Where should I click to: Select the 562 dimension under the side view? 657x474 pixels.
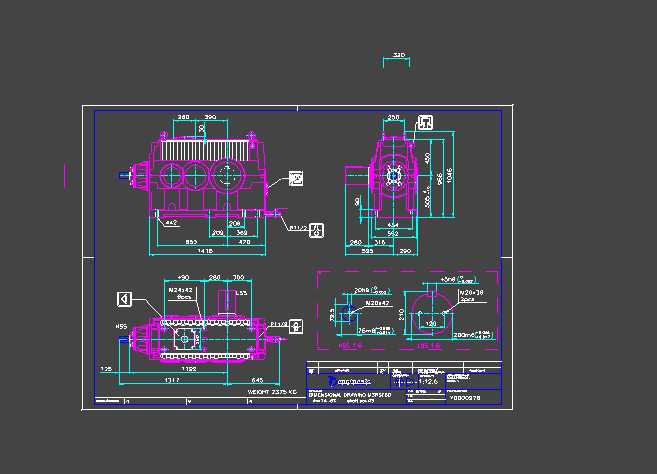pyautogui.click(x=393, y=233)
